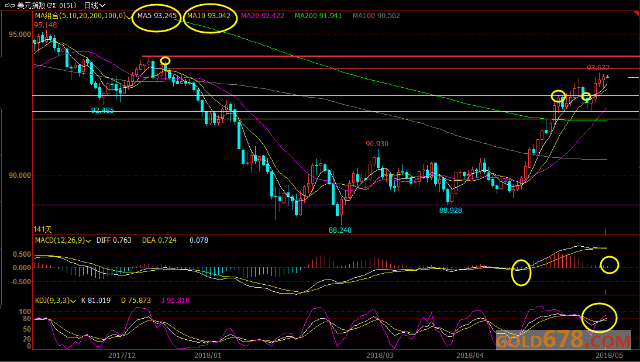Click the 141天 day count label
640x362 pixels.
point(42,229)
